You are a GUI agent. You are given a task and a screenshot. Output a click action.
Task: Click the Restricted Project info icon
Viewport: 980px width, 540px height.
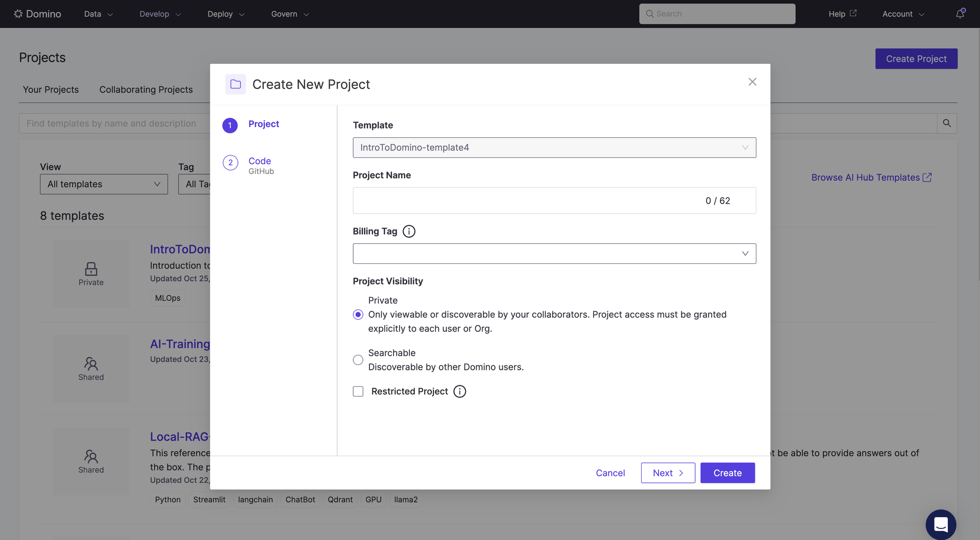(460, 391)
